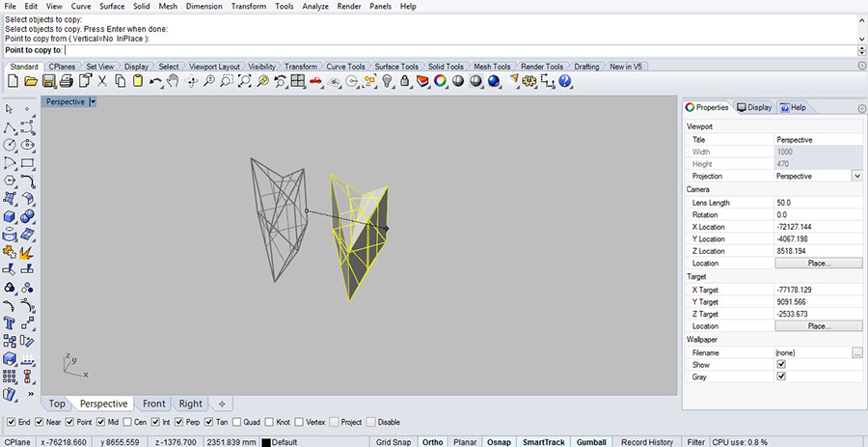This screenshot has width=868, height=447.
Task: Click the black Default layer swatch
Action: pos(266,442)
